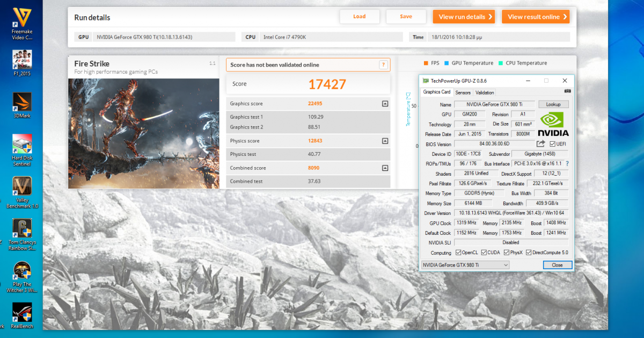The image size is (644, 338).
Task: Click Graphics test 1 value 109.29
Action: 316,117
